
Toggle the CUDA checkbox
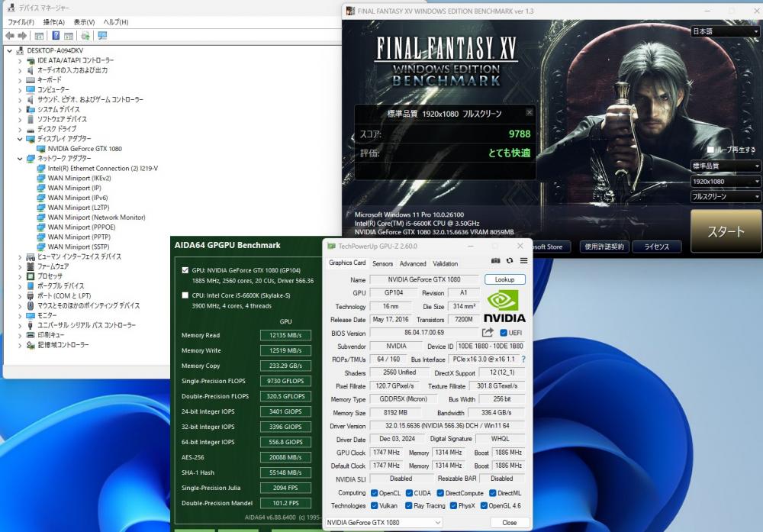(409, 493)
